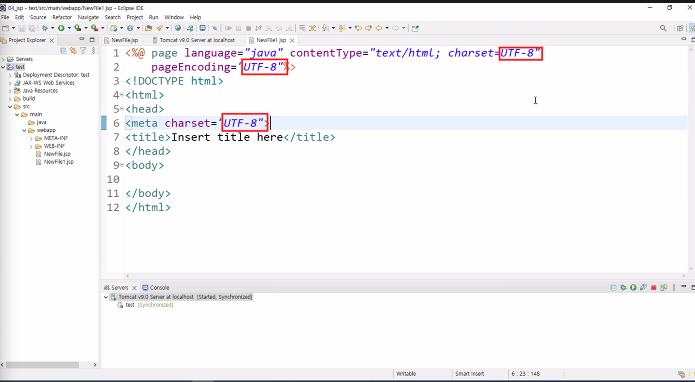The height and width of the screenshot is (382, 695).
Task: Open Project Explorer view menu (three dots)
Action: (x=93, y=51)
